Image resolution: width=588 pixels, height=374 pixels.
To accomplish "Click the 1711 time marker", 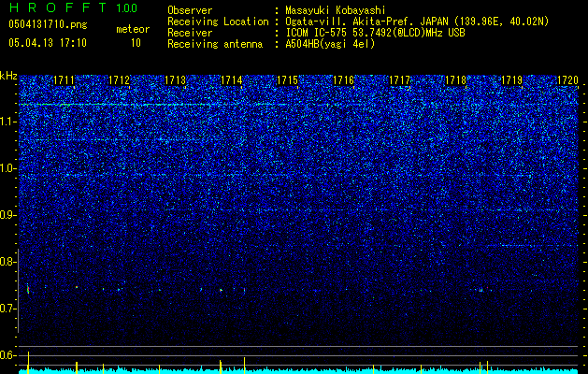I will coord(64,80).
